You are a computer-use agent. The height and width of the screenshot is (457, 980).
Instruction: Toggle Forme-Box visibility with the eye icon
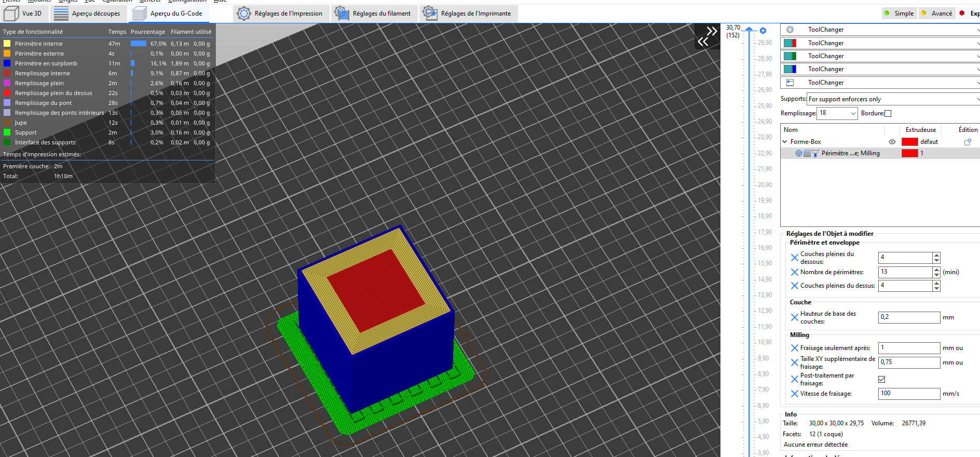click(x=892, y=142)
